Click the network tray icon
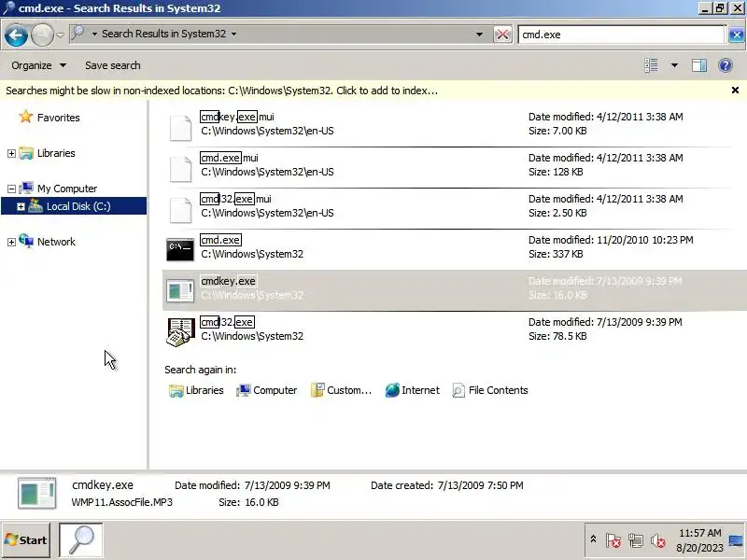 coord(636,540)
